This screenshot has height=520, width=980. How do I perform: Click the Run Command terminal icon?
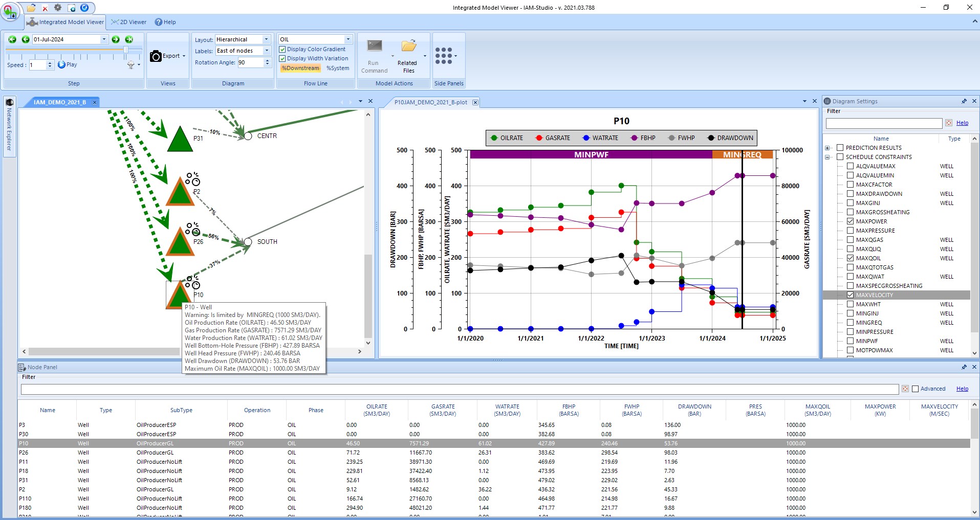click(x=375, y=46)
